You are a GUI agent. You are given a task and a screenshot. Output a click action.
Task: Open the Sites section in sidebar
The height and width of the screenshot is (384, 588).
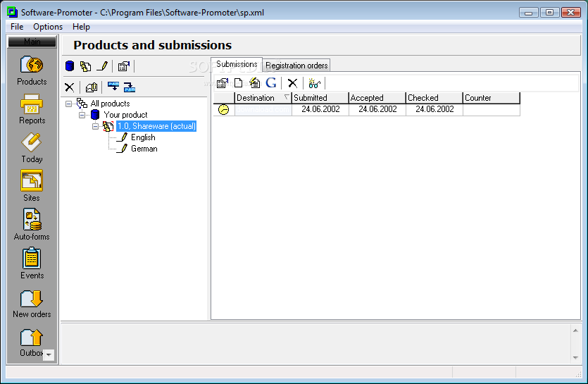click(x=32, y=186)
